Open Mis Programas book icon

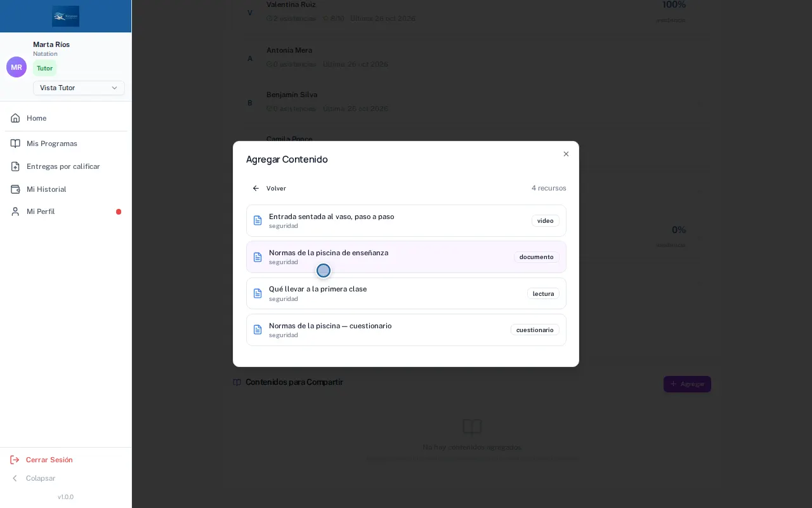click(x=15, y=144)
